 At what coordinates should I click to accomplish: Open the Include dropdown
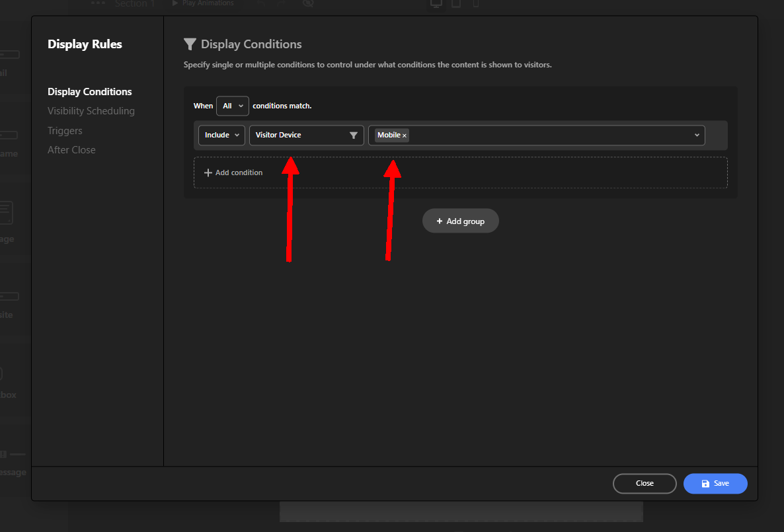(x=221, y=135)
